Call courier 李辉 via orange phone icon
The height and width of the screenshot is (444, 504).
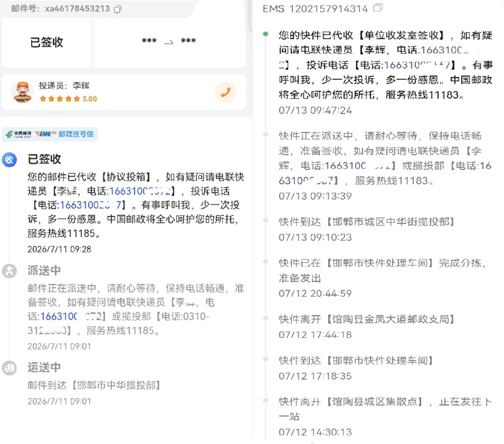click(225, 92)
